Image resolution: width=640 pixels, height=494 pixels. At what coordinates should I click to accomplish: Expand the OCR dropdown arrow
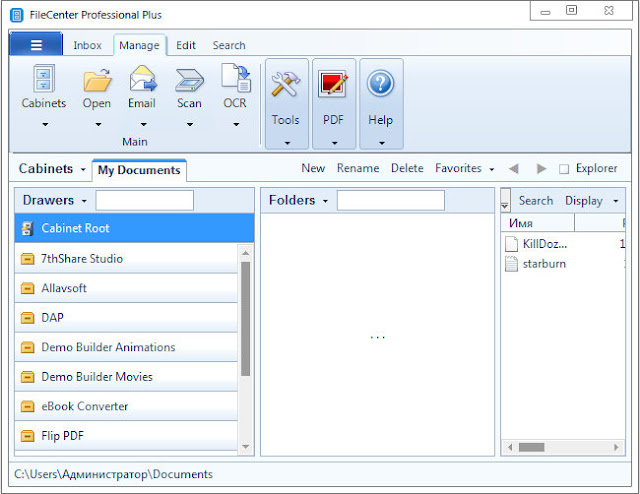[236, 124]
